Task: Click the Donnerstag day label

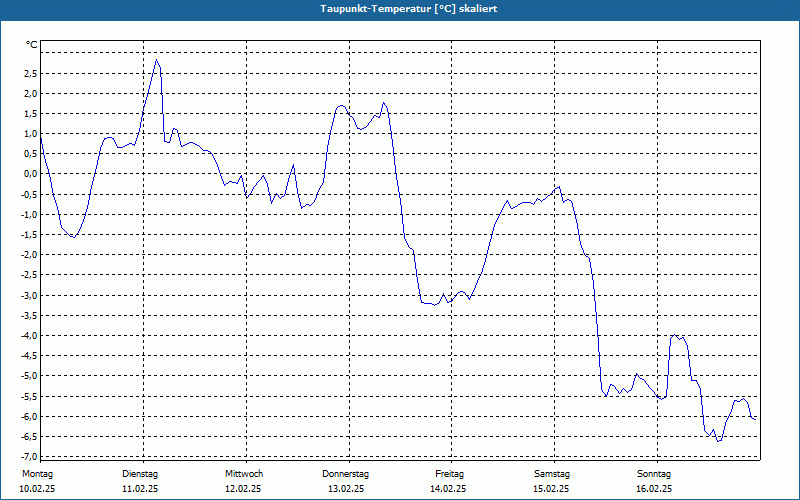Action: point(345,474)
